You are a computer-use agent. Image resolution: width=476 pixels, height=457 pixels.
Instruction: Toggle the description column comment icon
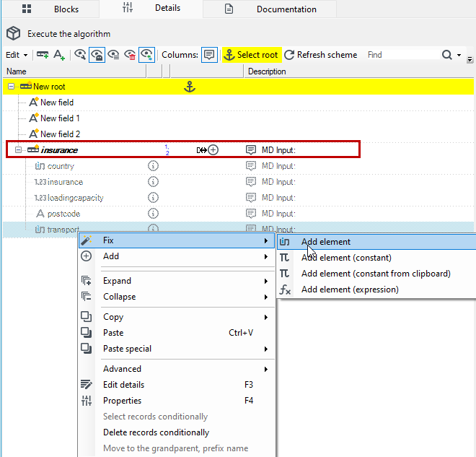(x=209, y=55)
